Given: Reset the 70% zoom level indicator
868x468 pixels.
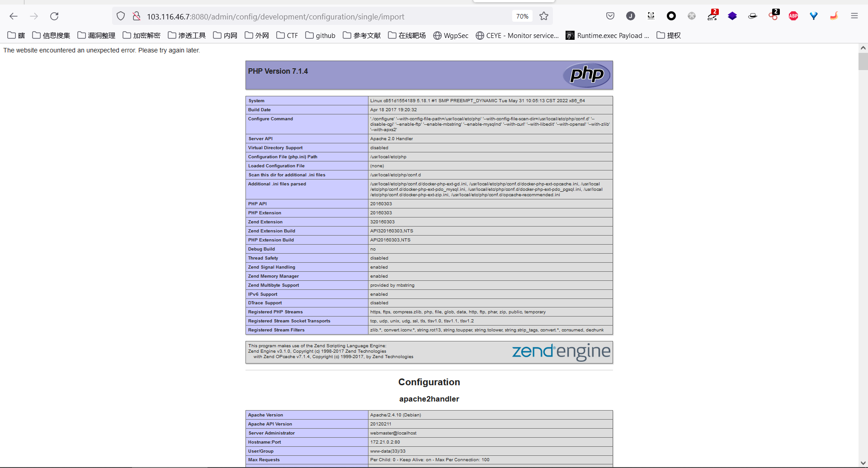Looking at the screenshot, I should click(x=522, y=16).
